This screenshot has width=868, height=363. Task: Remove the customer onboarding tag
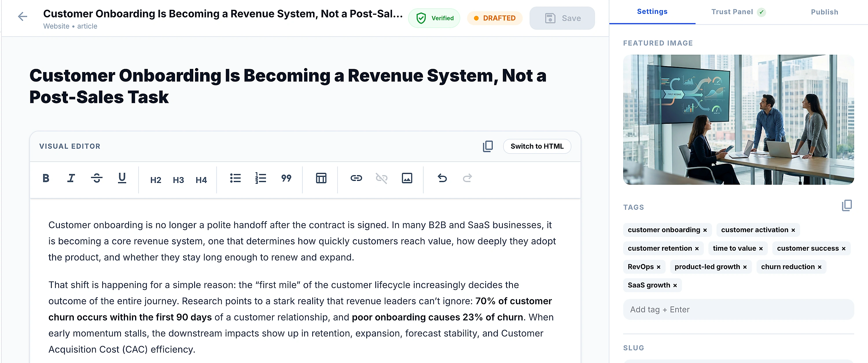tap(705, 230)
